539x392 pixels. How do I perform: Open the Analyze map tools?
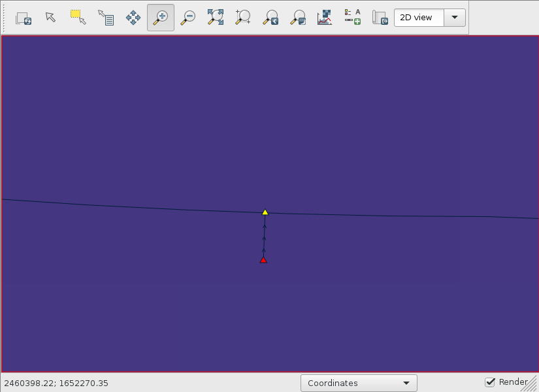(x=325, y=18)
